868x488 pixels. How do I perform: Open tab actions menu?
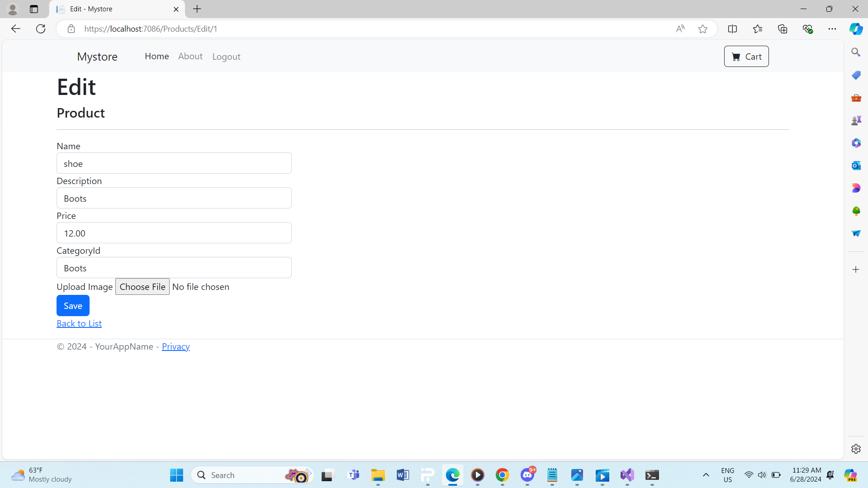(34, 9)
